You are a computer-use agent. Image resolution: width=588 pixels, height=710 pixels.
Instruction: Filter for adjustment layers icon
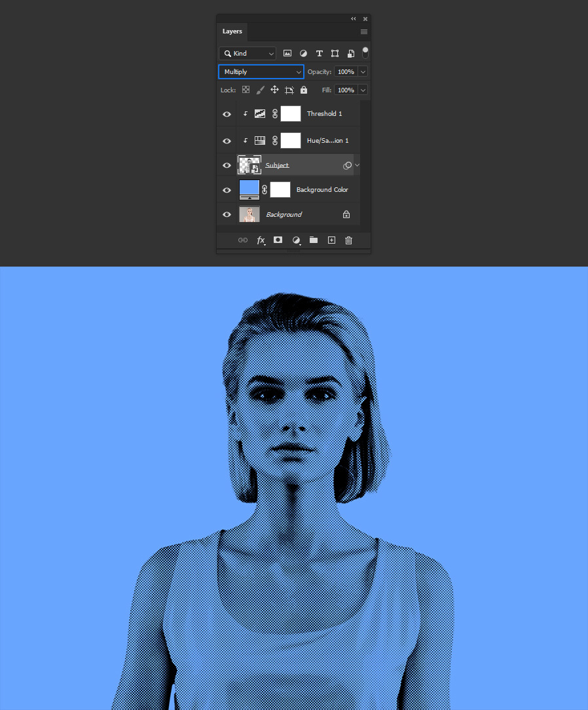[303, 54]
